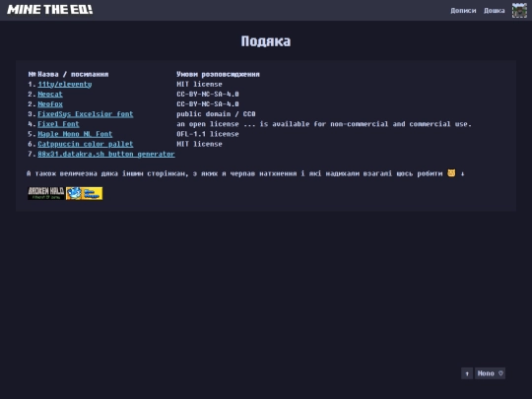Select the 'OFL-1.1 license' text
The image size is (532, 399).
208,134
